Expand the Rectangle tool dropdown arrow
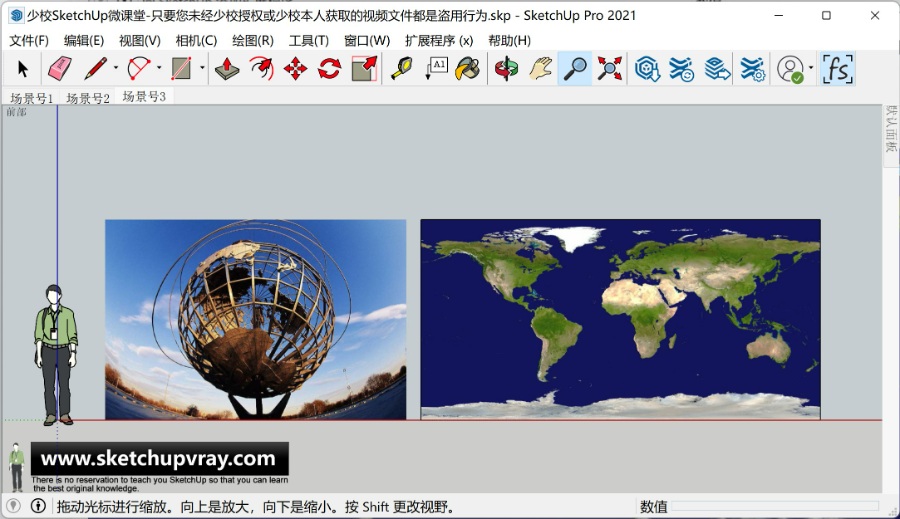 pos(202,68)
